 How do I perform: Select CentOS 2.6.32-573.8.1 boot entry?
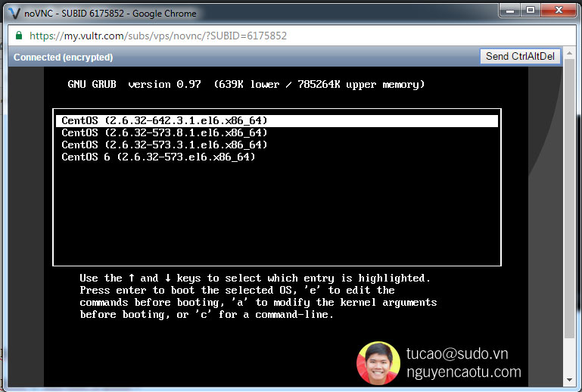164,132
